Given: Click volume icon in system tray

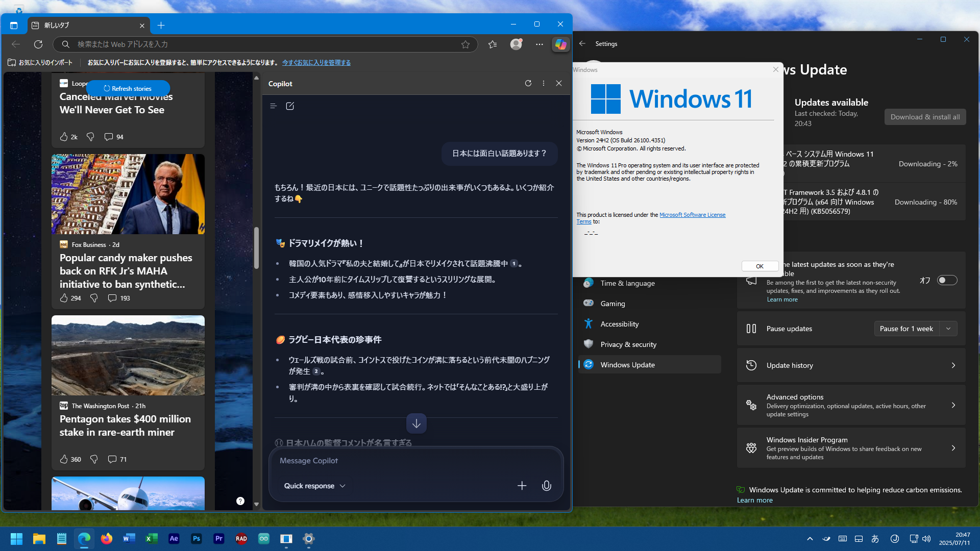Looking at the screenshot, I should pyautogui.click(x=926, y=539).
